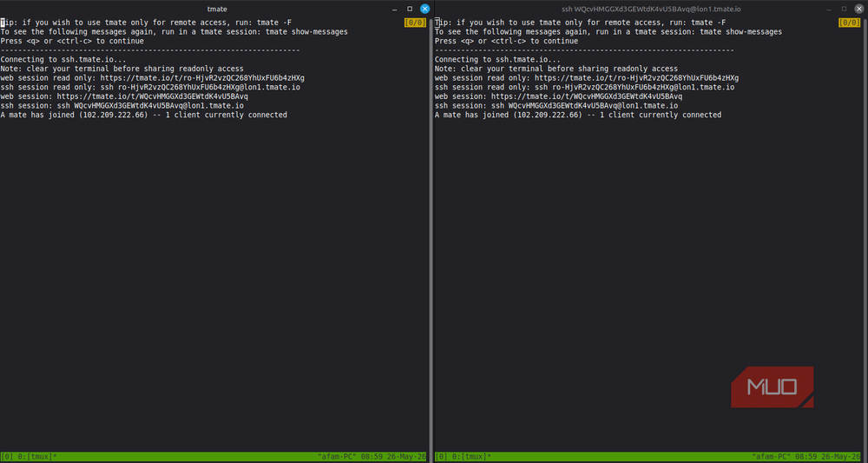Click 'tmate show-messages' line in the tmate window
Viewport: 868px width, 463px height.
coord(174,32)
